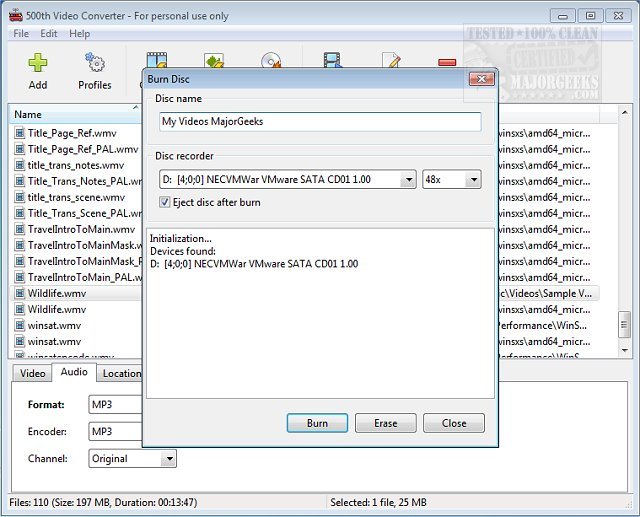Click the highlighted Wildlife.wmv row

(x=76, y=293)
